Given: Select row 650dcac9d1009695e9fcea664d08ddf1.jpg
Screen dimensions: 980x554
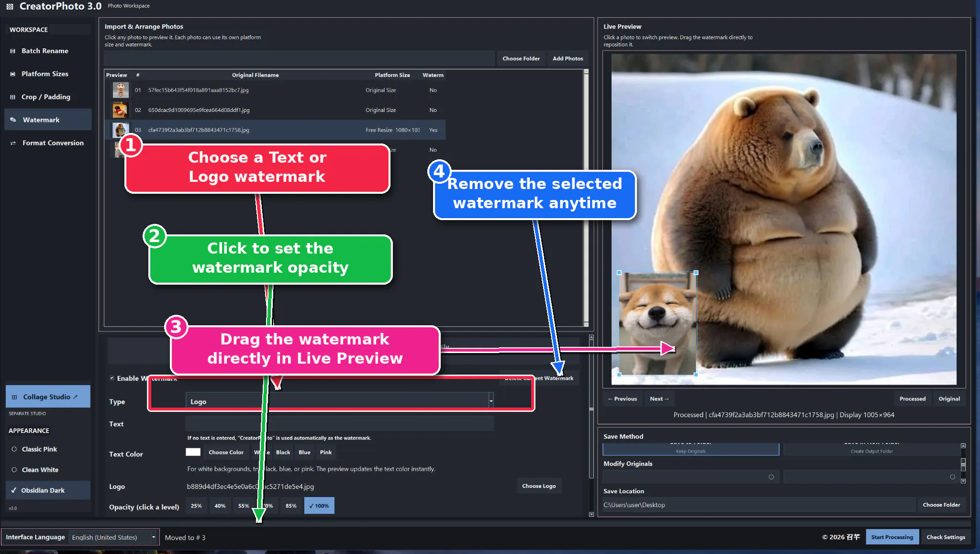Looking at the screenshot, I should 275,110.
